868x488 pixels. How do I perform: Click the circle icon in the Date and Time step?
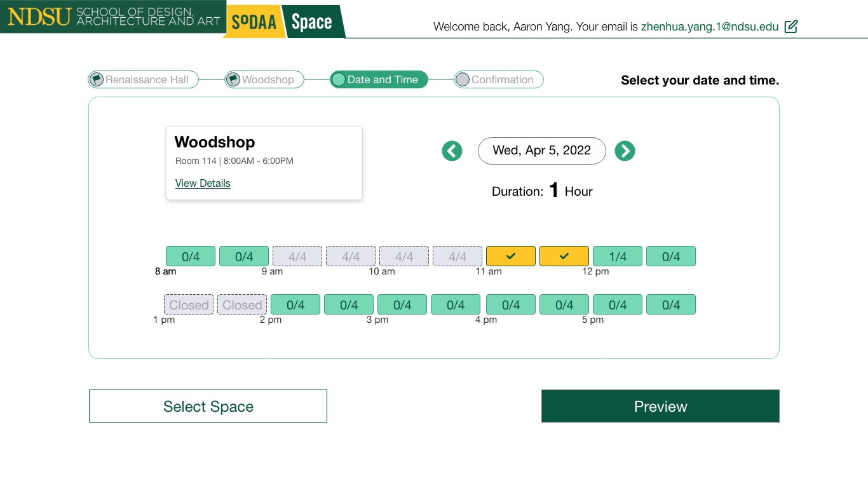(x=339, y=79)
